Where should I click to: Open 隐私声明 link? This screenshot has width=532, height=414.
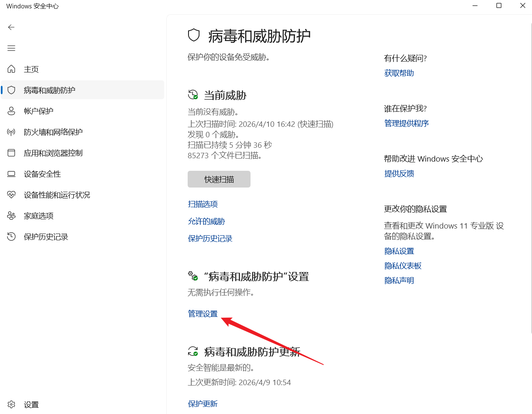(399, 280)
